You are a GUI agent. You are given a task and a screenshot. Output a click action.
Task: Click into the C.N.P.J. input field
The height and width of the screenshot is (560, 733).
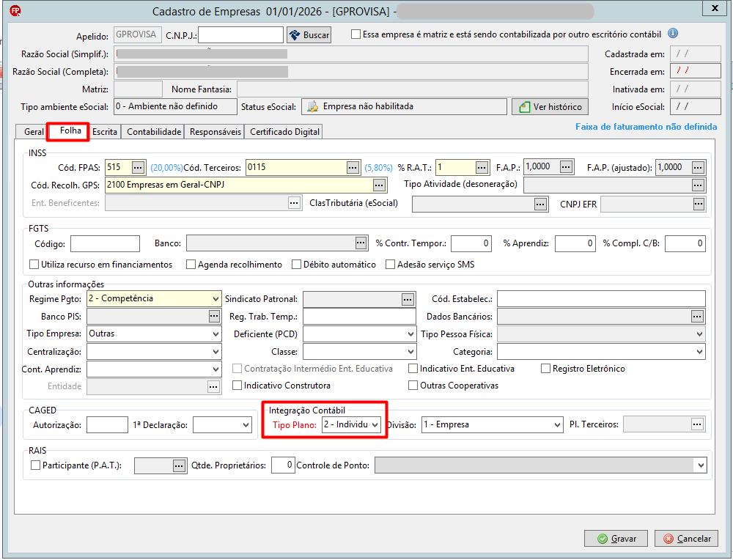point(240,35)
